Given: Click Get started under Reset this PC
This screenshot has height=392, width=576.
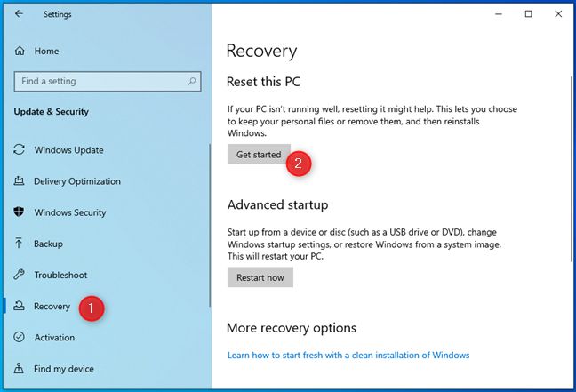Looking at the screenshot, I should click(259, 155).
